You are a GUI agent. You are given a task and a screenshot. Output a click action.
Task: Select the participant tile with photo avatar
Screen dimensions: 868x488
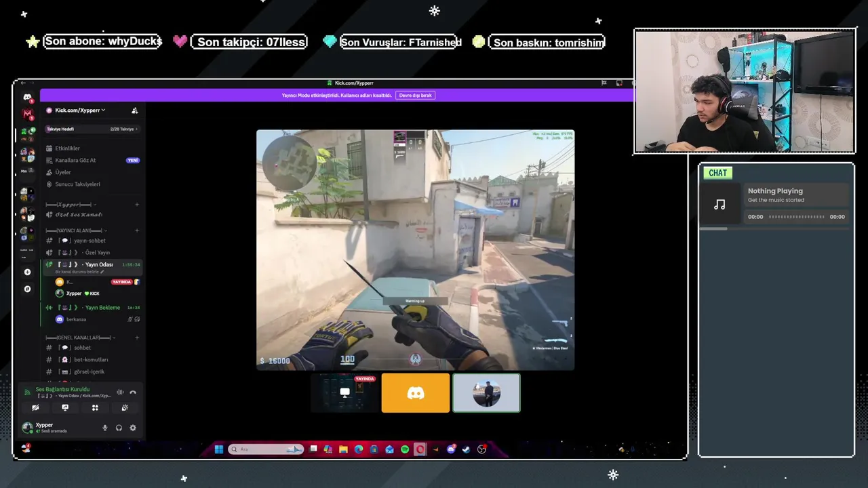486,392
